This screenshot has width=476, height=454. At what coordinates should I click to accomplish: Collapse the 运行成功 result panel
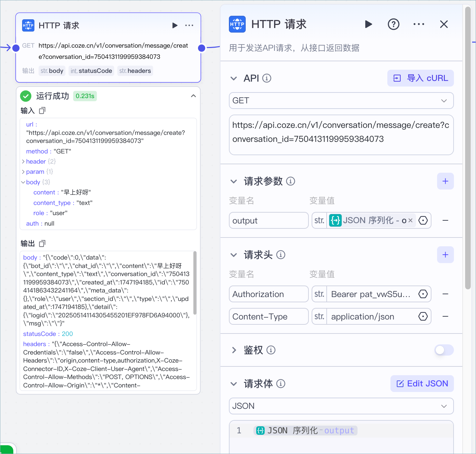pyautogui.click(x=193, y=96)
